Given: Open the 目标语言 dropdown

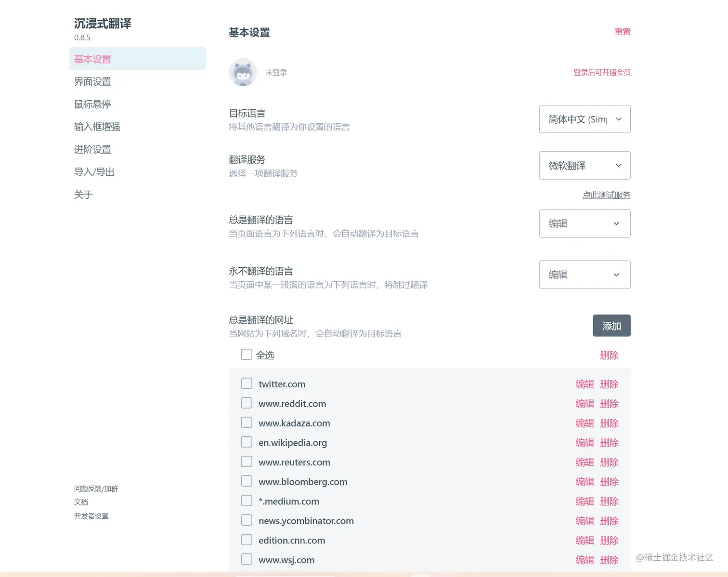Looking at the screenshot, I should click(x=585, y=119).
